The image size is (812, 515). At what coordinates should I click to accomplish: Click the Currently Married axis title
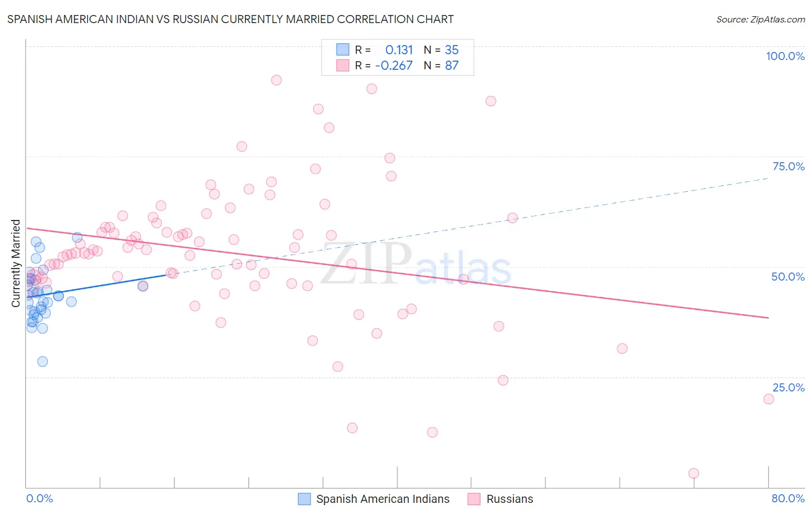click(16, 263)
